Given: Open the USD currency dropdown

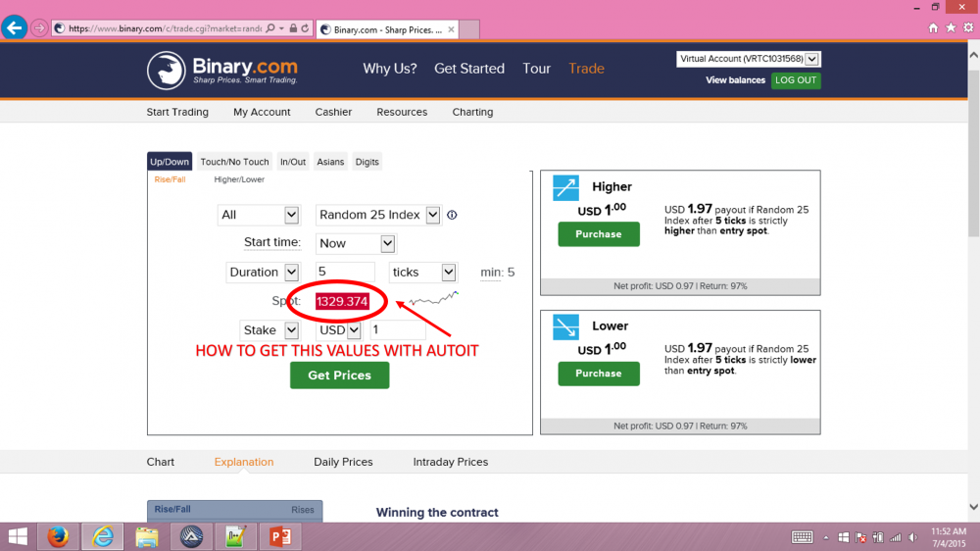Looking at the screenshot, I should [338, 329].
